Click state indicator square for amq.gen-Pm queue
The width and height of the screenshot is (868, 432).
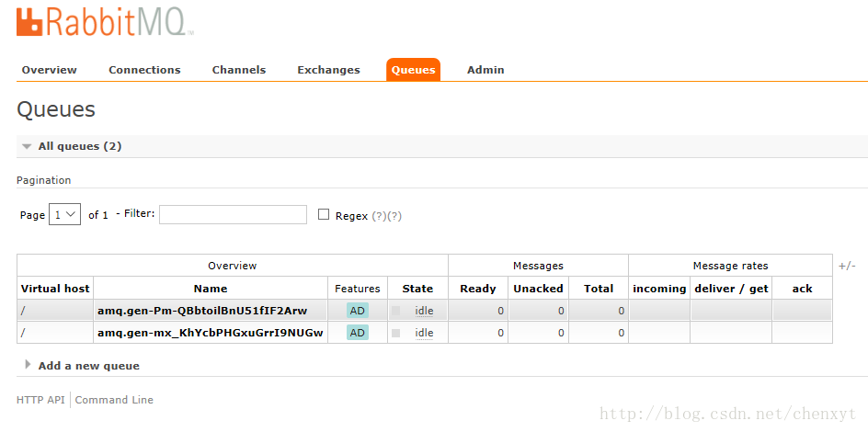tap(395, 311)
